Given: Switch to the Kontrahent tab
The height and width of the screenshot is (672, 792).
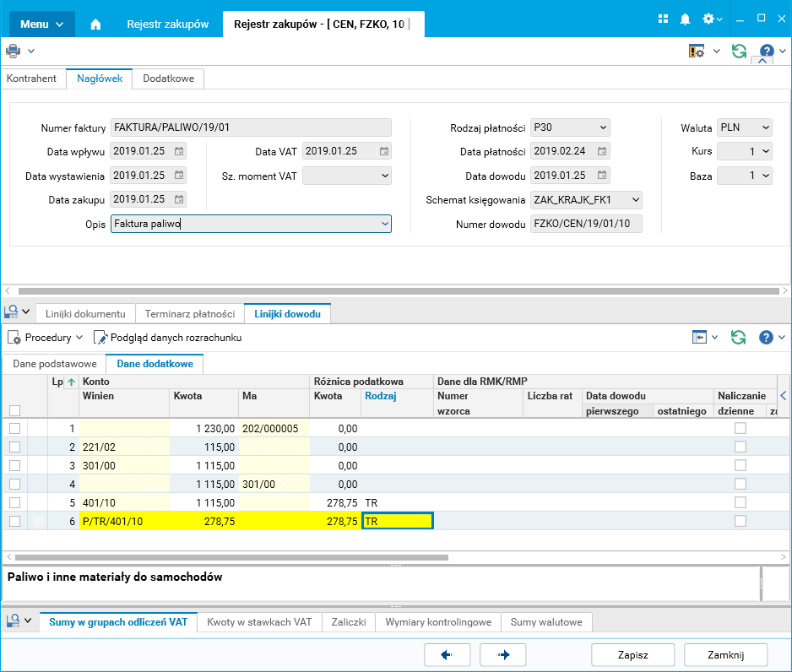Looking at the screenshot, I should (32, 79).
